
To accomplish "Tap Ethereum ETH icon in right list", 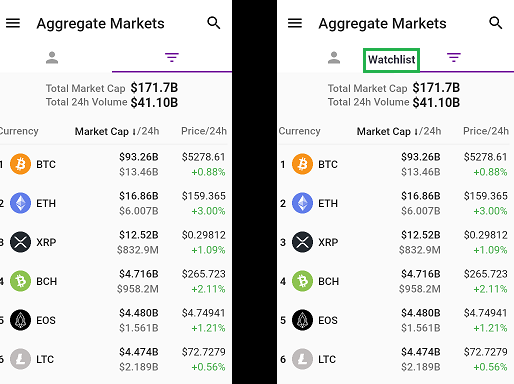I will [302, 203].
